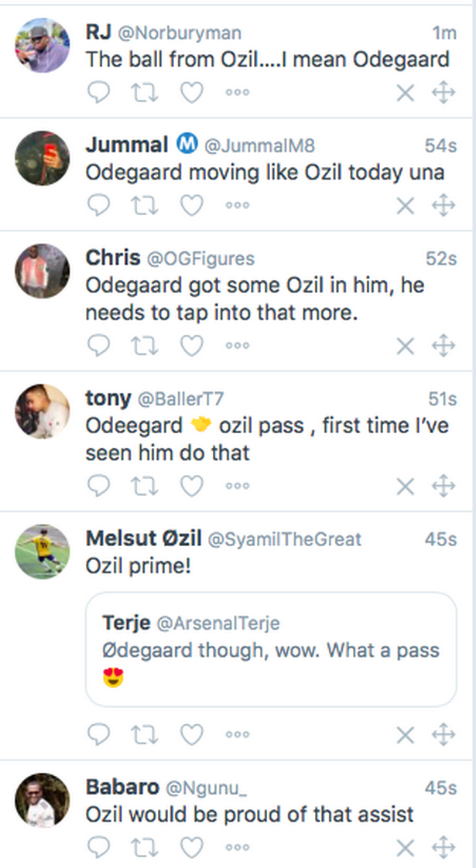
Task: Retweet the Melsut Øzil 'Ozil prime!' tweet
Action: 145,734
